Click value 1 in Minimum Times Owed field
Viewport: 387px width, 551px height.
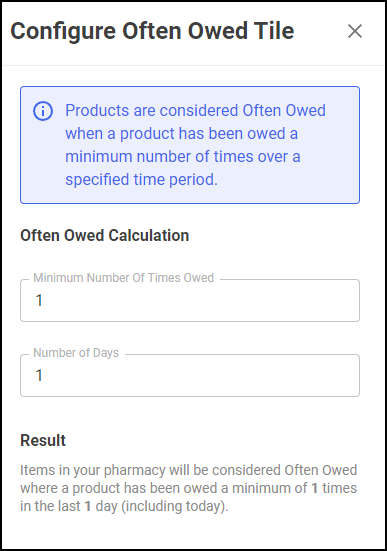tap(39, 300)
